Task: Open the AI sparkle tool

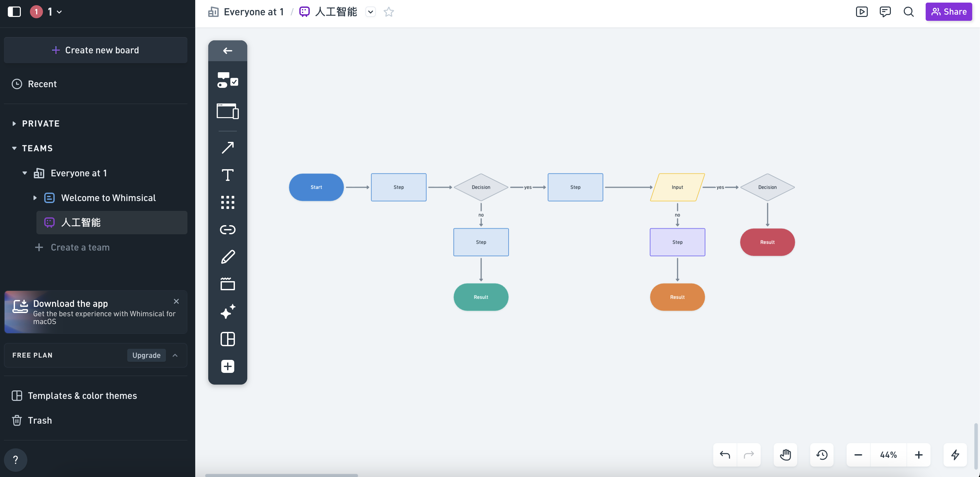Action: tap(227, 311)
